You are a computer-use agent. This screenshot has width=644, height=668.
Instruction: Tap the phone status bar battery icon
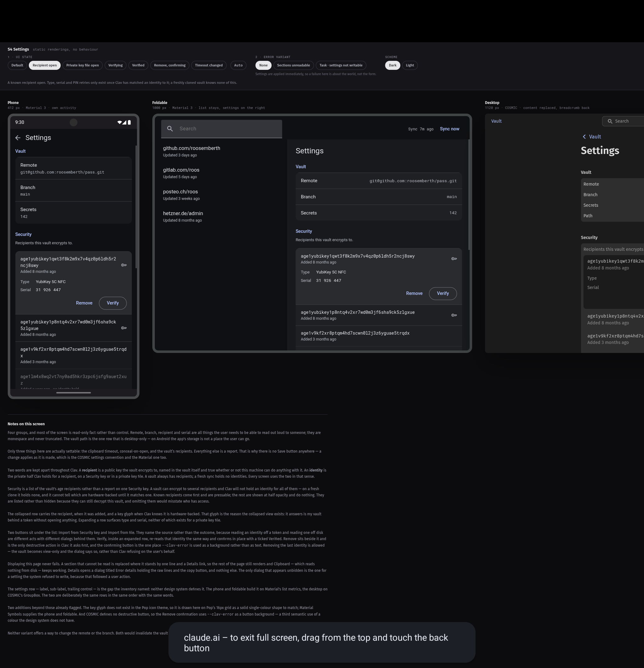[x=129, y=122]
